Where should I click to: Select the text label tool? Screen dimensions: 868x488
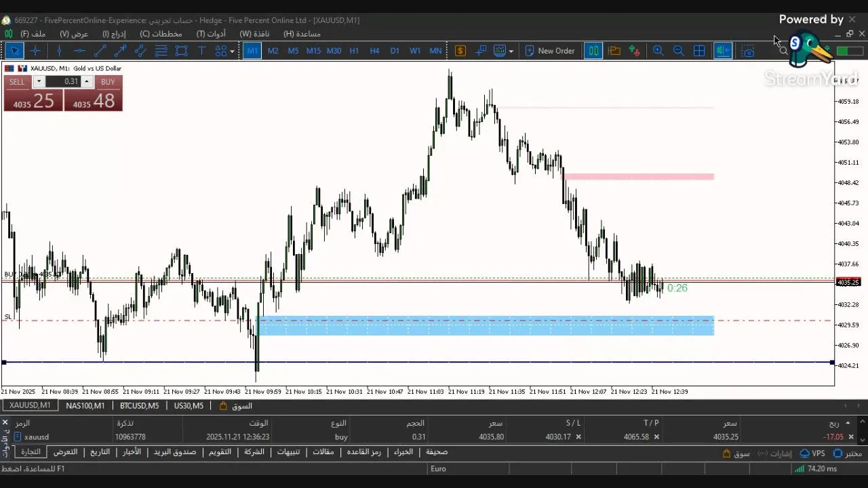201,51
